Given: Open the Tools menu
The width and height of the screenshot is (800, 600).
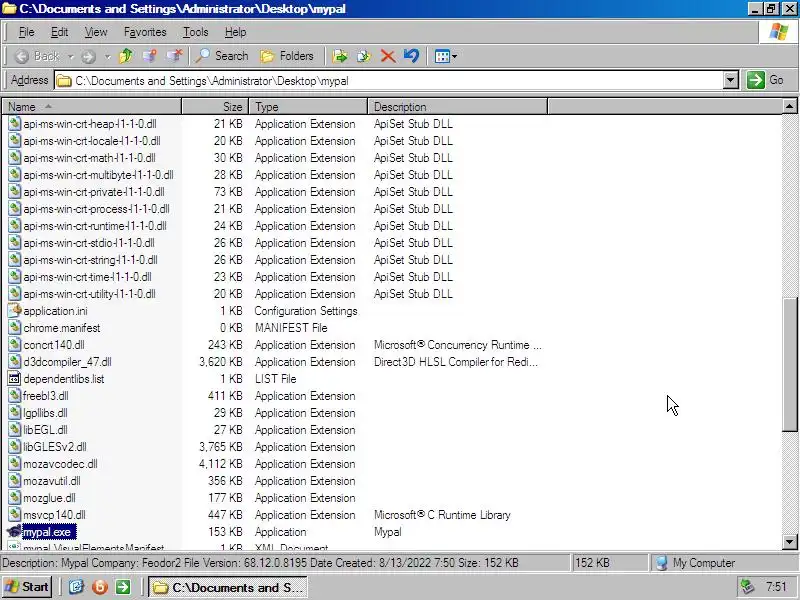Looking at the screenshot, I should [196, 32].
